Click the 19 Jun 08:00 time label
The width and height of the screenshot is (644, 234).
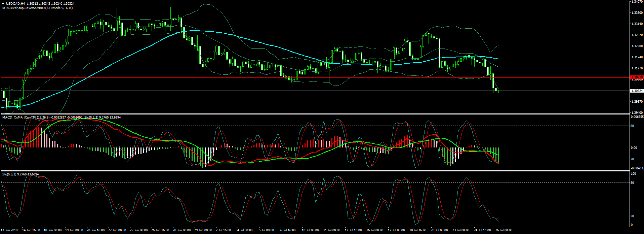click(74, 230)
